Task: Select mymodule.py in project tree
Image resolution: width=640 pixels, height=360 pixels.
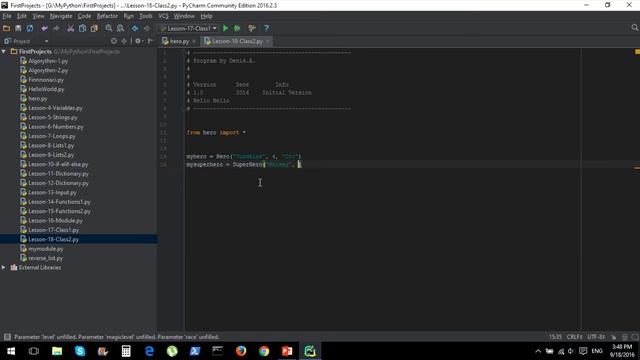Action: 46,249
